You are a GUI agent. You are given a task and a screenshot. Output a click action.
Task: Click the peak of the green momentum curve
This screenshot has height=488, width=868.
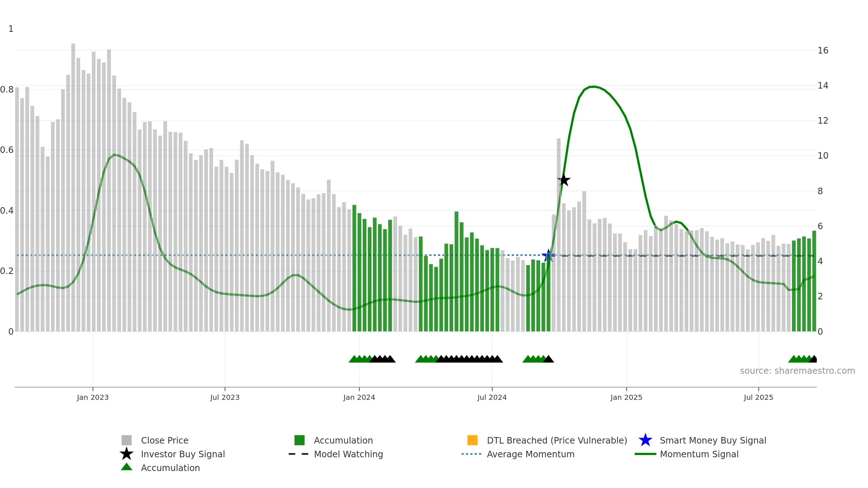tap(593, 87)
